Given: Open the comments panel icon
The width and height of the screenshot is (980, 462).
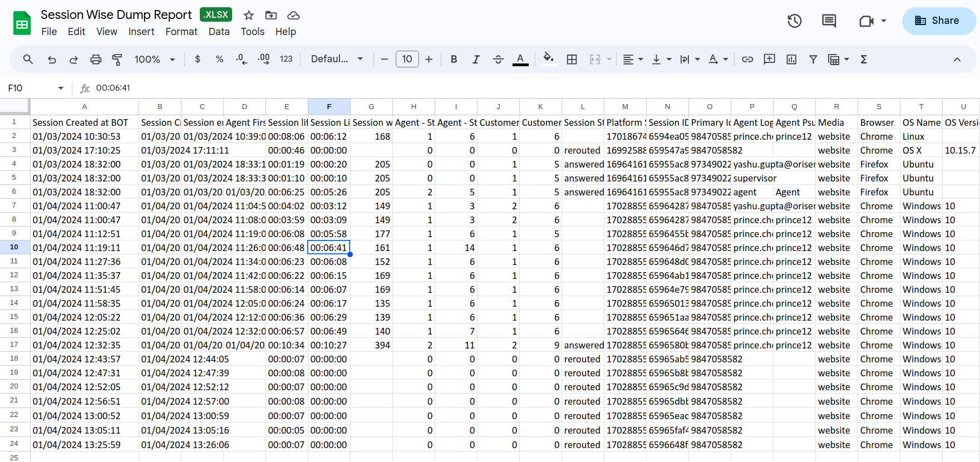Looking at the screenshot, I should [x=829, y=21].
